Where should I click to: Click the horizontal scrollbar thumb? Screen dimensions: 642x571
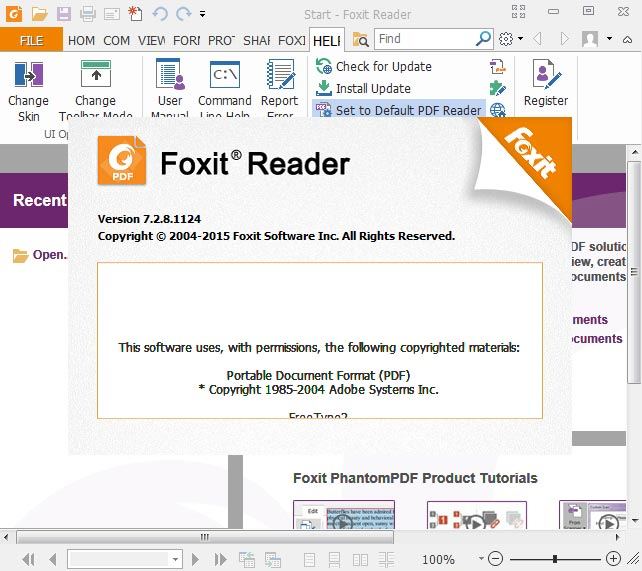[205, 537]
